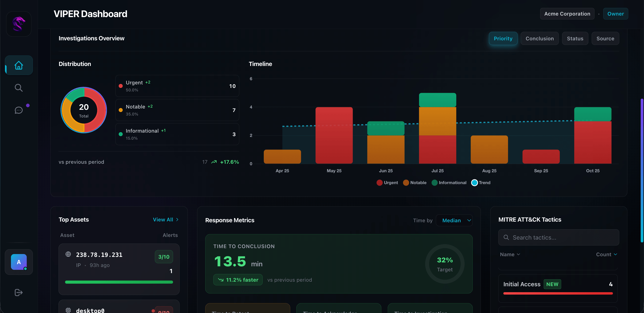Toggle Urgent series in timeline legend
This screenshot has width=644, height=313.
tap(387, 183)
